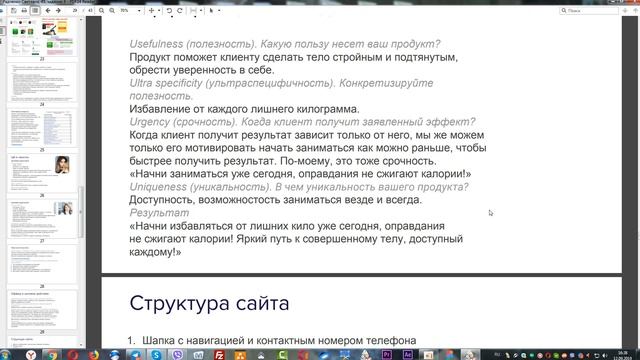Open page 25 thumbnail in the sidebar

[x=42, y=128]
